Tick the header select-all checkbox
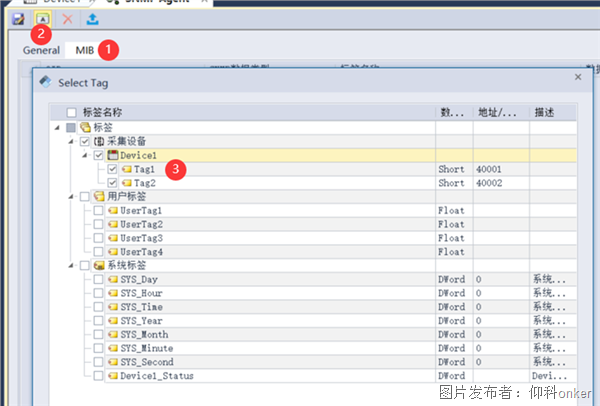 click(x=71, y=112)
